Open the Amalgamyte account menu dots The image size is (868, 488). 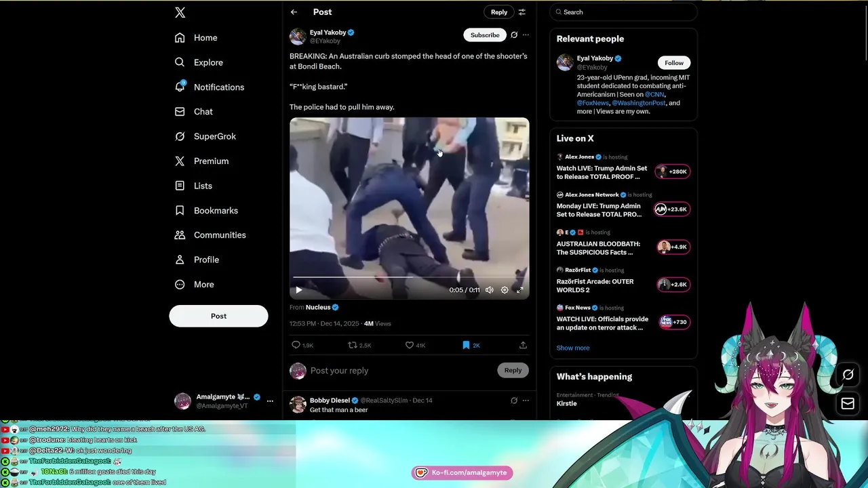(x=270, y=401)
